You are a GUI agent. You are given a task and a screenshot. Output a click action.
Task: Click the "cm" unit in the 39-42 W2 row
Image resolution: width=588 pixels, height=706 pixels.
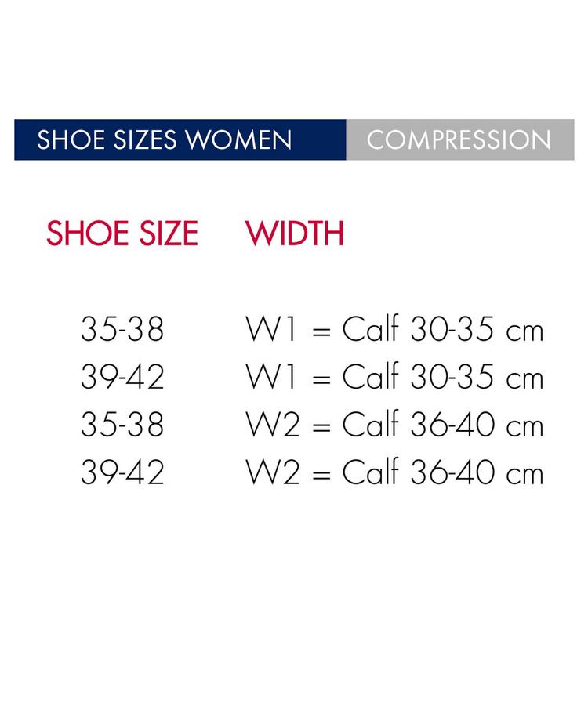524,476
